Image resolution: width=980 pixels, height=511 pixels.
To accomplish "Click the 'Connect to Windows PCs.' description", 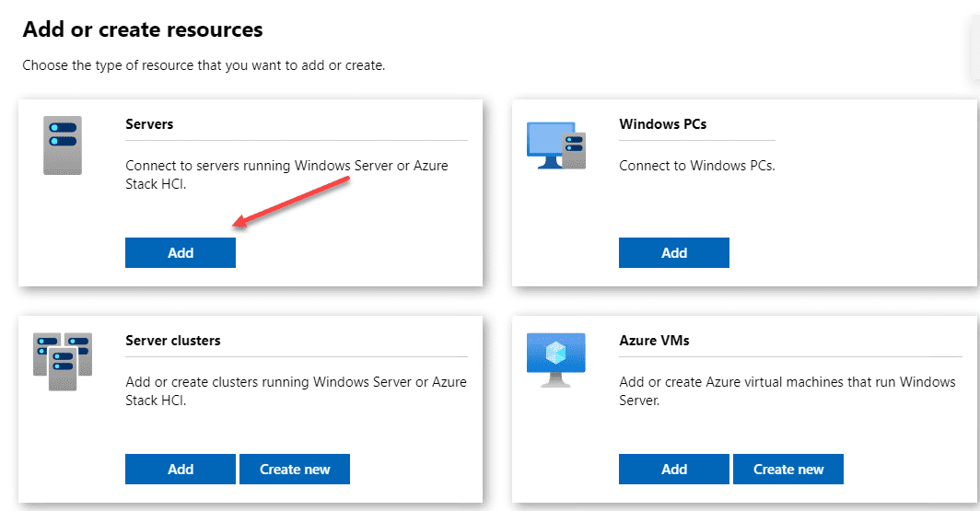I will coord(697,166).
